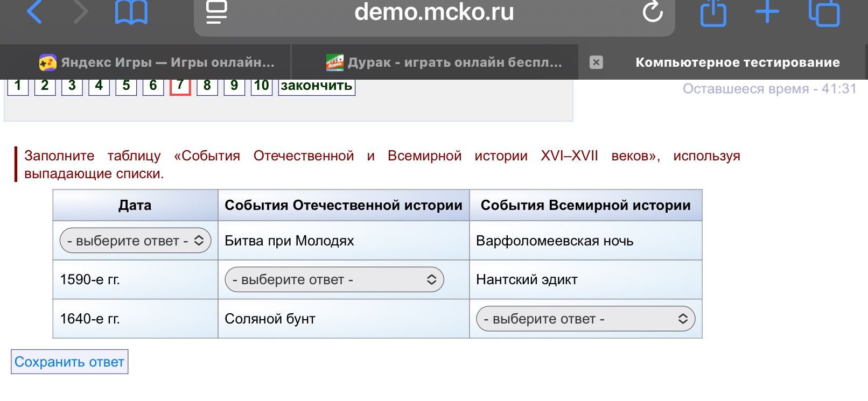The width and height of the screenshot is (868, 401).
Task: Open dropdown in Соляной бунт row
Action: pyautogui.click(x=586, y=319)
